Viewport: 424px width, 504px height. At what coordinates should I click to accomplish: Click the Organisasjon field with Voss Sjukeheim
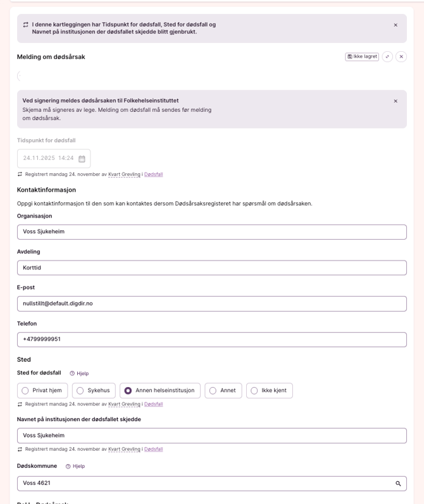click(211, 232)
